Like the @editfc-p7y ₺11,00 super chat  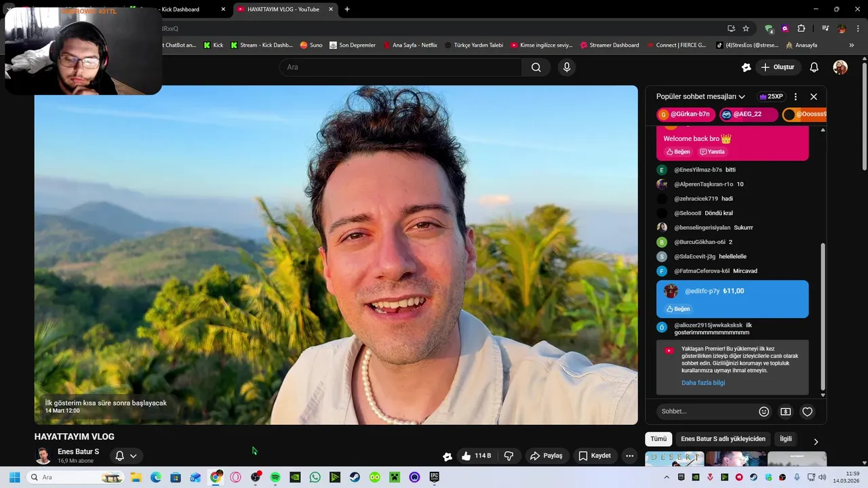(x=677, y=309)
